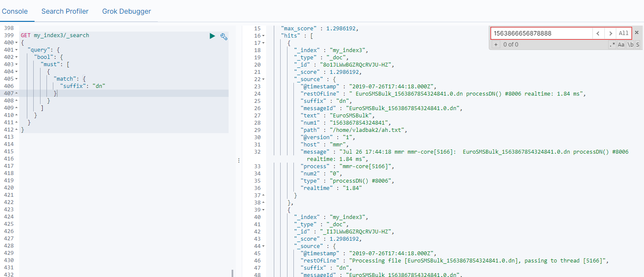The width and height of the screenshot is (644, 277).
Task: Click the "realtime" : "1.84" output line
Action: click(331, 188)
